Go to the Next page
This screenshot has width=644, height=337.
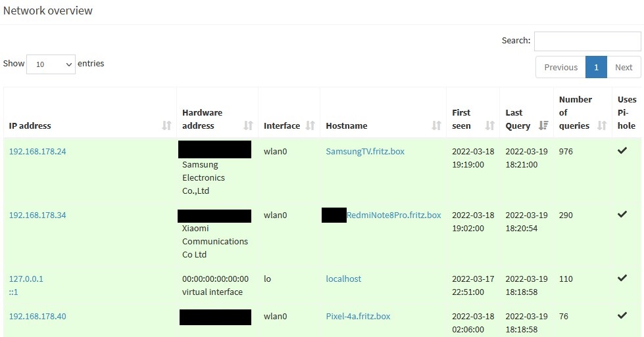point(624,67)
